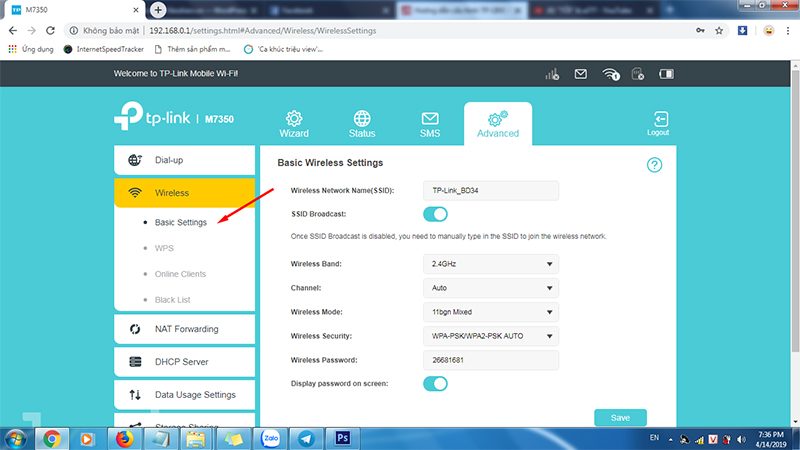
Task: Open the Wireless Mode dropdown
Action: point(490,312)
